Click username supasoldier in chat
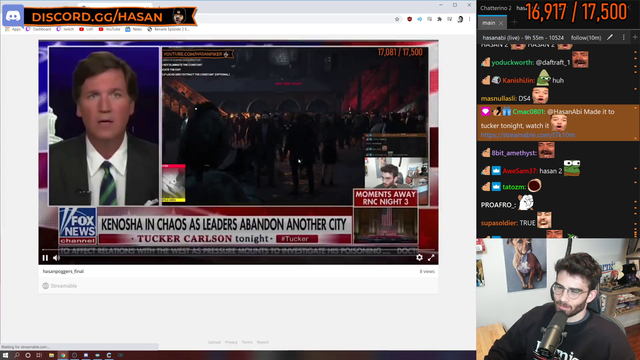Image resolution: width=640 pixels, height=360 pixels. click(x=499, y=223)
